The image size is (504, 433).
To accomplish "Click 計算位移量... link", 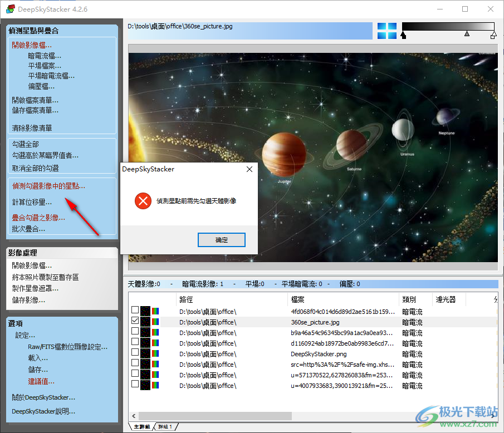I will point(32,202).
